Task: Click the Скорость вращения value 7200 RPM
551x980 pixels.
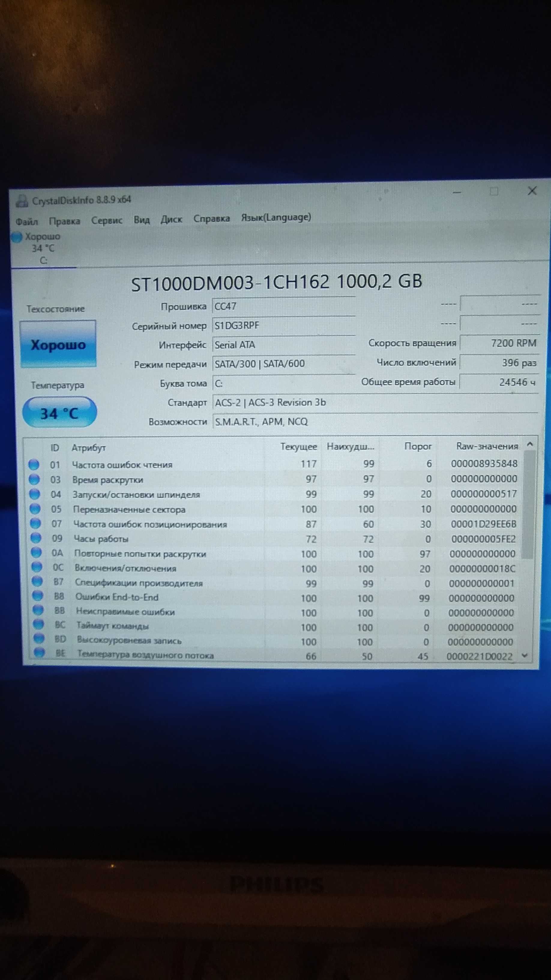Action: pyautogui.click(x=499, y=343)
